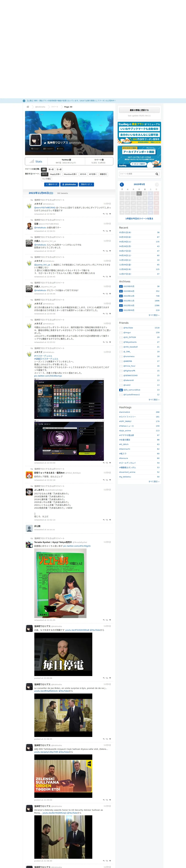
Task: Click retweet icon on 22:04:51 tweet
Action: pos(107,231)
